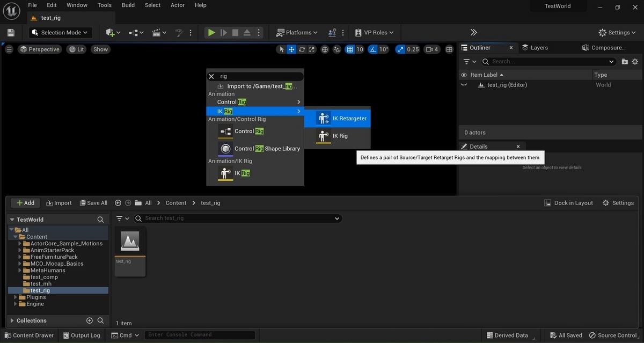Click Save All in Content Browser
Screen dimensions: 644x343
pos(93,203)
